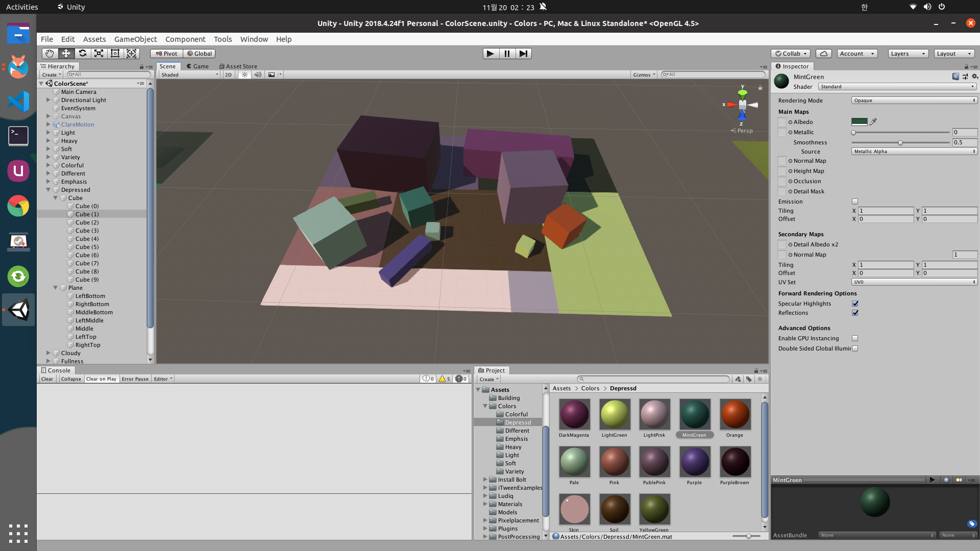Toggle Global handle rotation
The height and width of the screenshot is (551, 980).
(199, 54)
